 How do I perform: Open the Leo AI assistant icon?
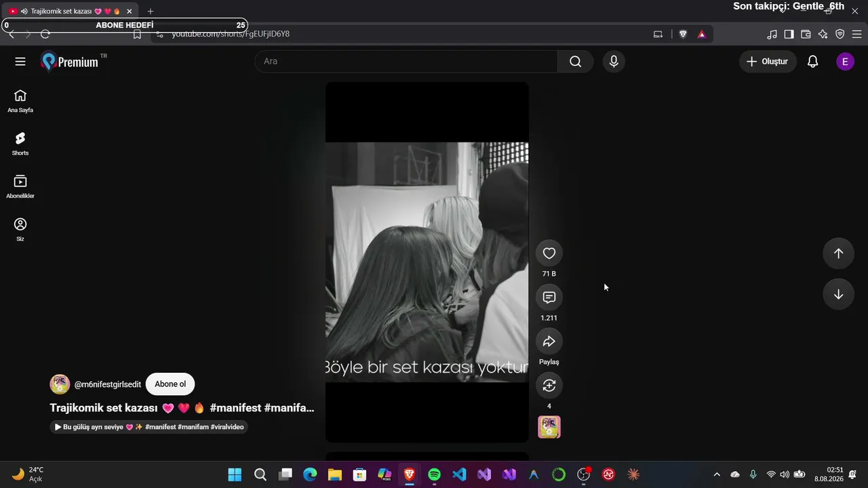[x=823, y=34]
